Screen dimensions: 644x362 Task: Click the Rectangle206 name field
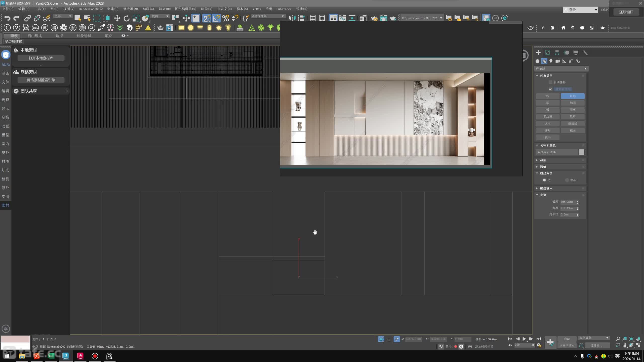point(557,152)
